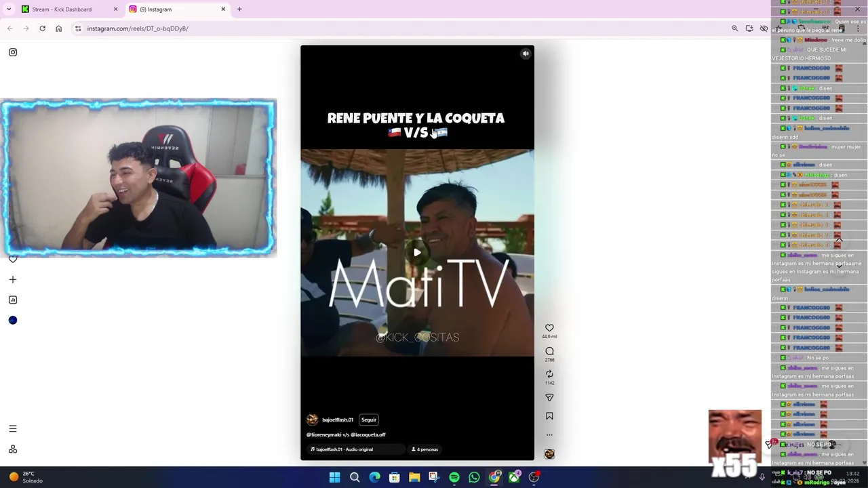This screenshot has width=868, height=488.
Task: Click the instagram.com URL address field
Action: point(407,28)
